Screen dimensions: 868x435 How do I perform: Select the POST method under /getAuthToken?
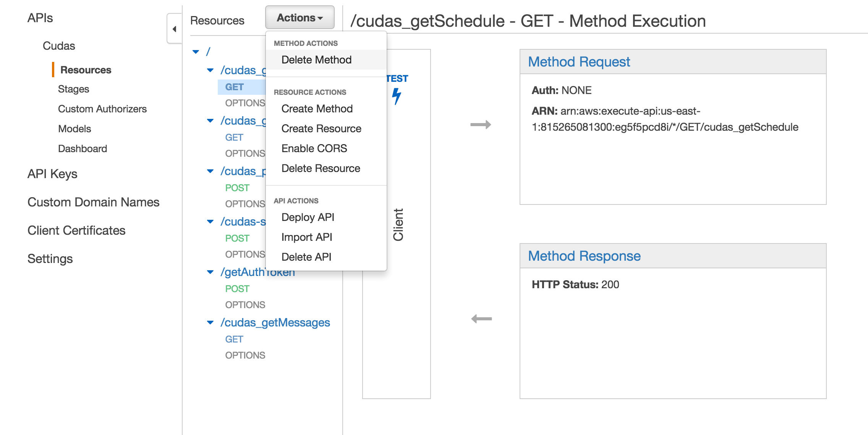click(x=237, y=288)
